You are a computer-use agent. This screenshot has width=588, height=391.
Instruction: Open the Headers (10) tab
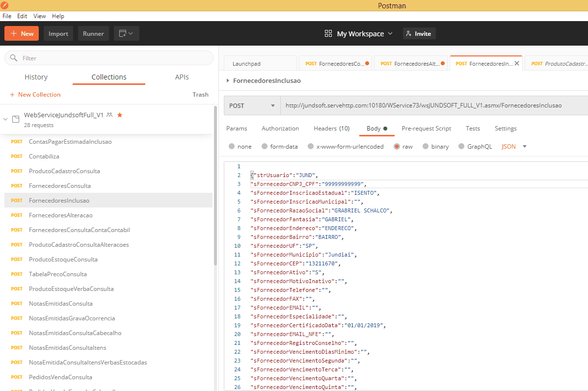pyautogui.click(x=331, y=129)
